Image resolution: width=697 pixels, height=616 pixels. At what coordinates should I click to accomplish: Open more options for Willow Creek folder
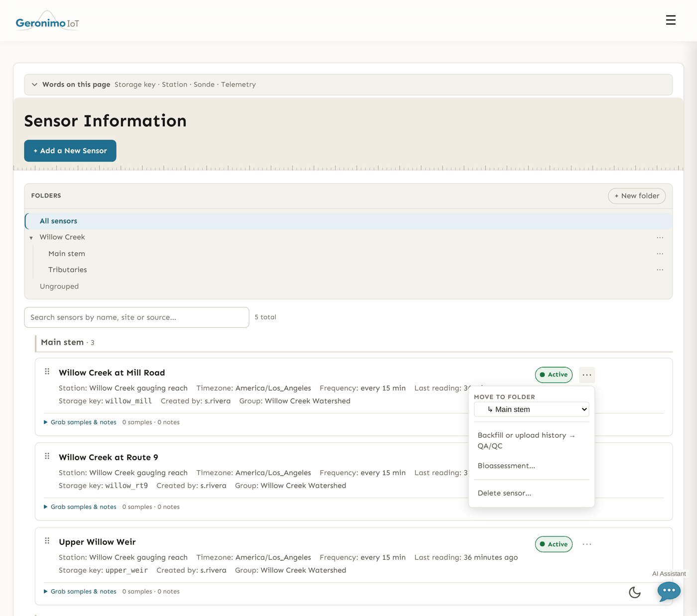(x=660, y=237)
